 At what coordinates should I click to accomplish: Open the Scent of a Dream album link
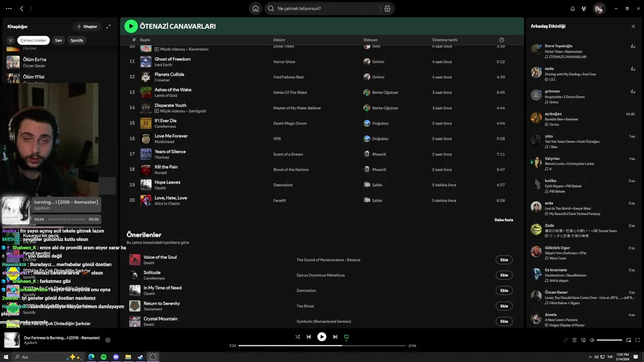pos(288,154)
